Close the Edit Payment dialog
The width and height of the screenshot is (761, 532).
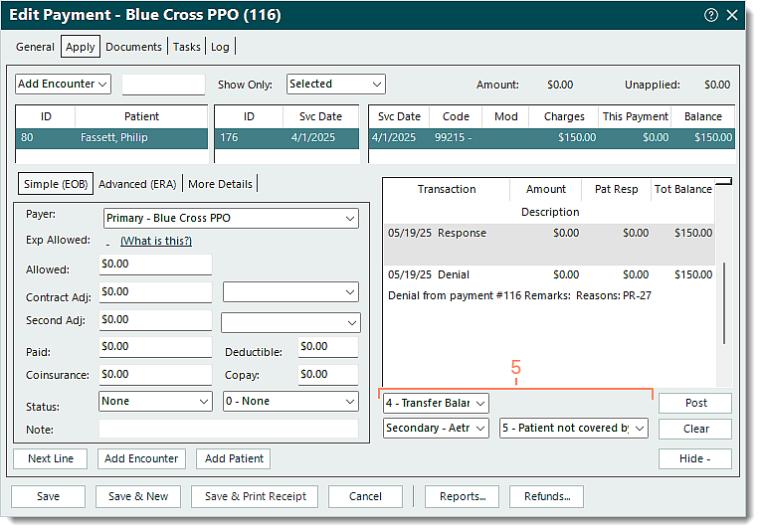point(732,15)
